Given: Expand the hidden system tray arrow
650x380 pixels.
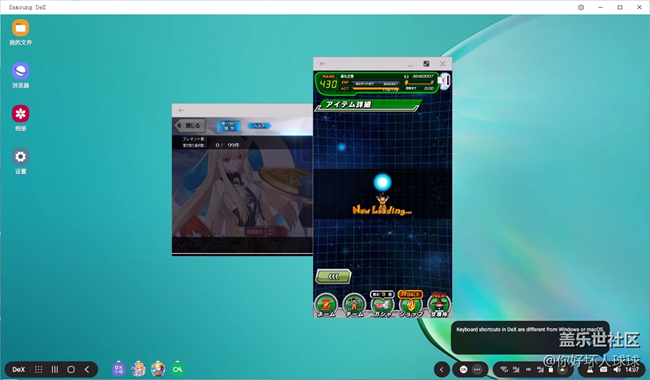Looking at the screenshot, I should tap(562, 369).
